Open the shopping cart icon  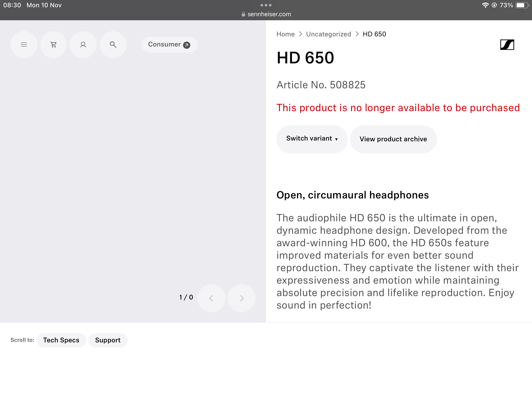(54, 45)
